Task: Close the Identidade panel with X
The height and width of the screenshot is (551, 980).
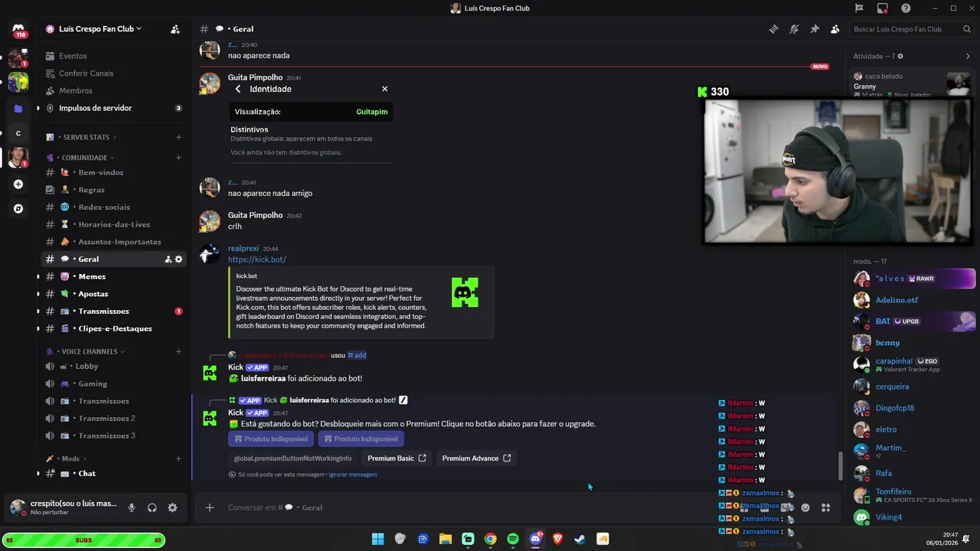Action: coord(384,89)
